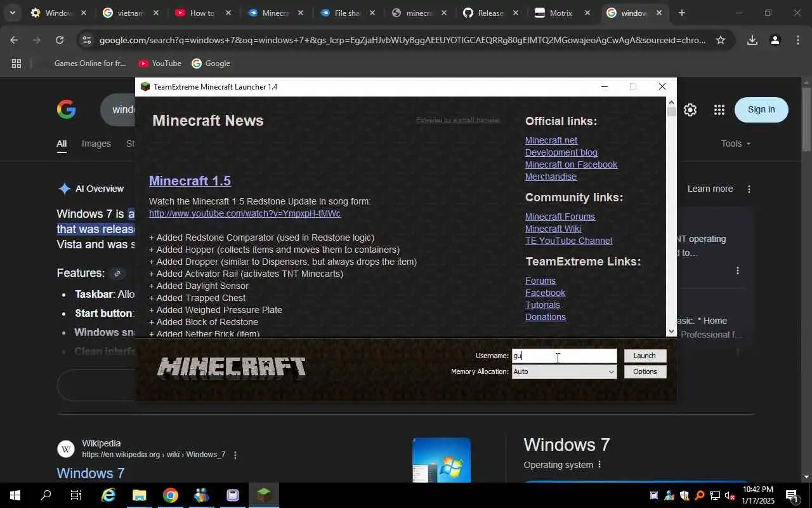Screen dimensions: 812x508
Task: Open the TeamExtreme Tutorials link
Action: (x=542, y=305)
